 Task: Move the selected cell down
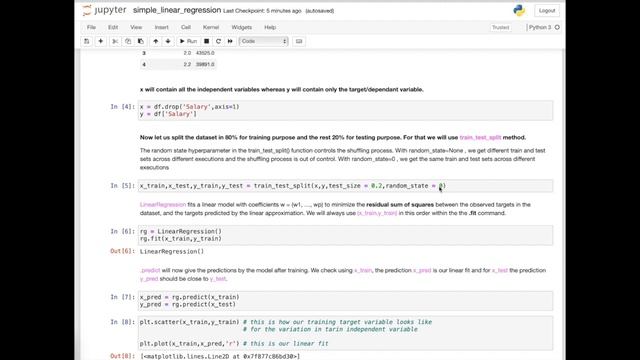coord(168,41)
